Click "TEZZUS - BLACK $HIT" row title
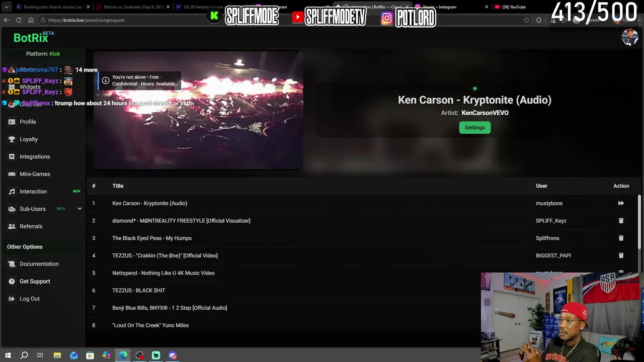The image size is (644, 362). (x=139, y=291)
